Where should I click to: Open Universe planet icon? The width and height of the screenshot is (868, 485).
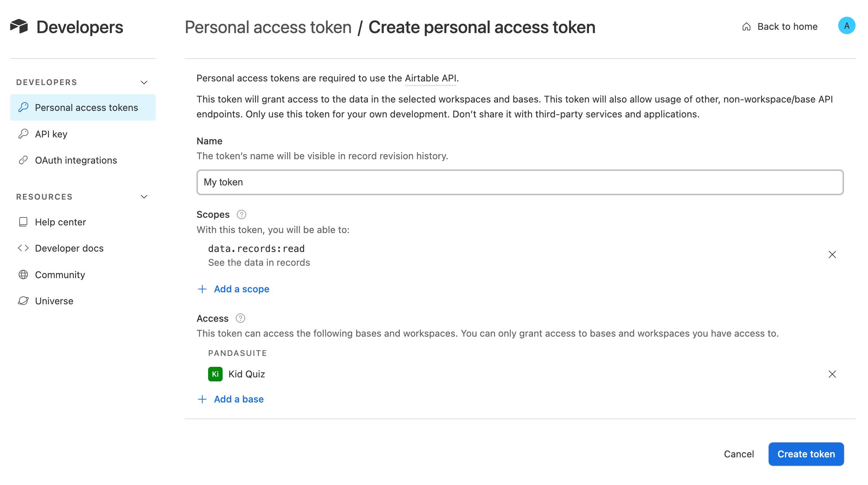click(x=24, y=301)
